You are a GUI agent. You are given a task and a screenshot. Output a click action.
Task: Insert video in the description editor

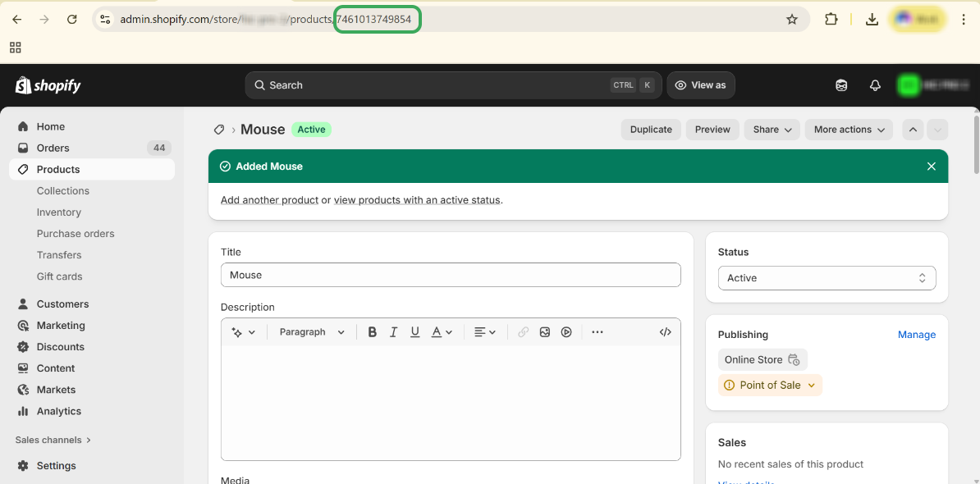pyautogui.click(x=566, y=332)
